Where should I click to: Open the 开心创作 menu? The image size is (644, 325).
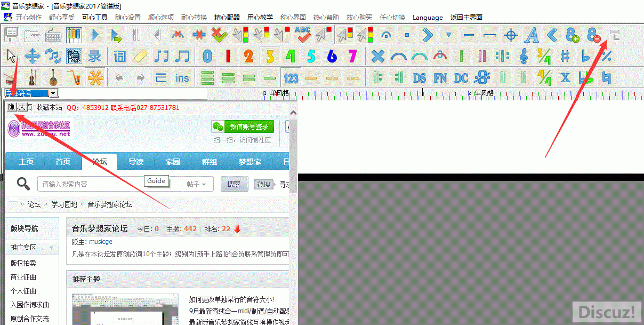pos(29,17)
